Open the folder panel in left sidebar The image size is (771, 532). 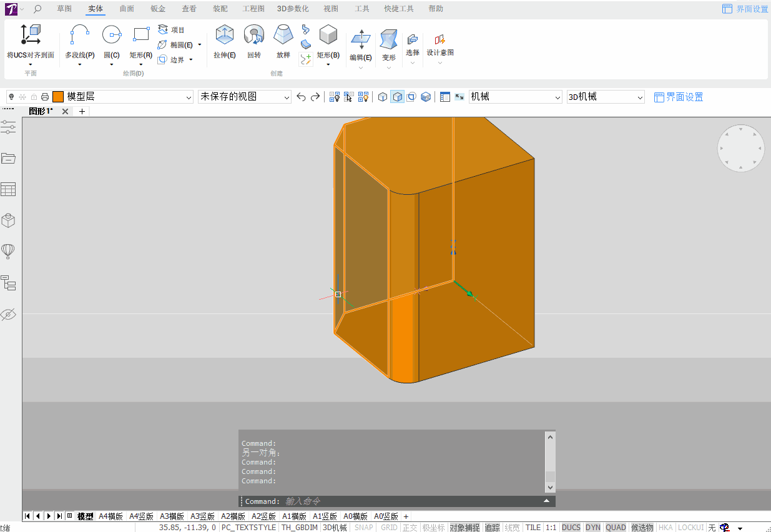coord(8,158)
